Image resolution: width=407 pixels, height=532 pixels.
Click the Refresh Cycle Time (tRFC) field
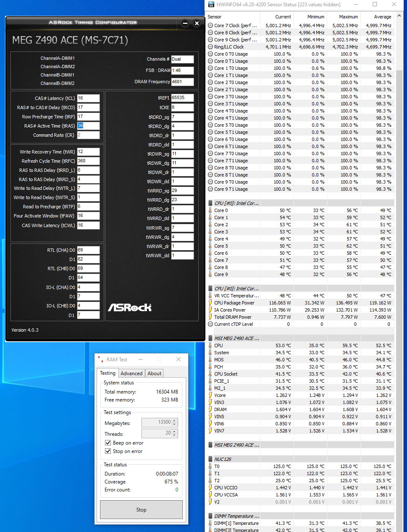coord(88,161)
